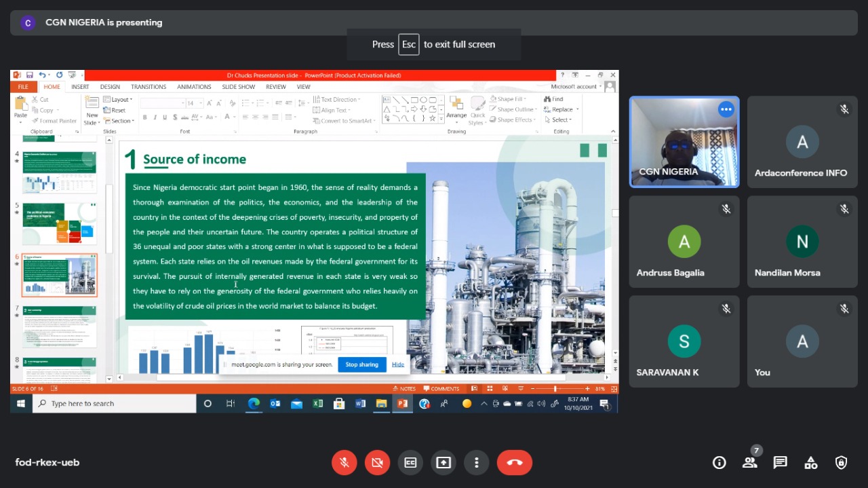The image size is (868, 488).
Task: Open Shape Outline dropdown
Action: [512, 110]
